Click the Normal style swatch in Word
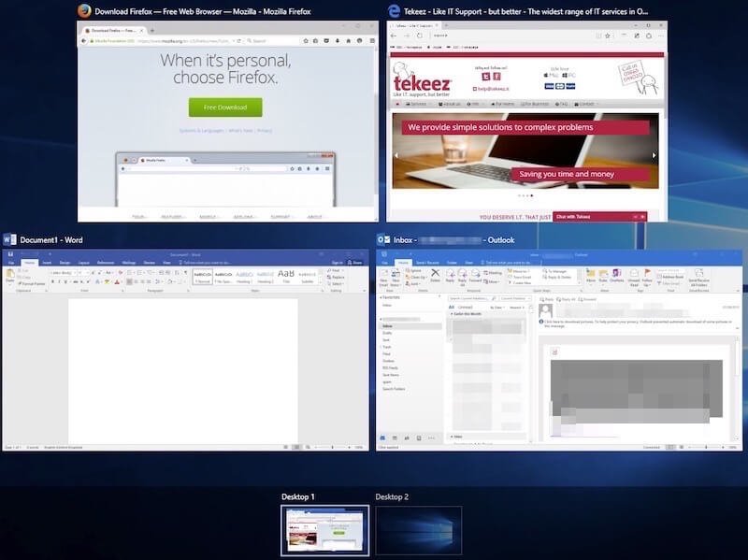This screenshot has width=748, height=560. pos(203,277)
